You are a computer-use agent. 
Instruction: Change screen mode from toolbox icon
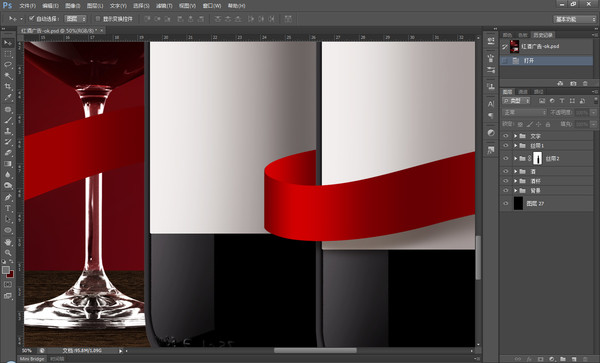tap(8, 296)
